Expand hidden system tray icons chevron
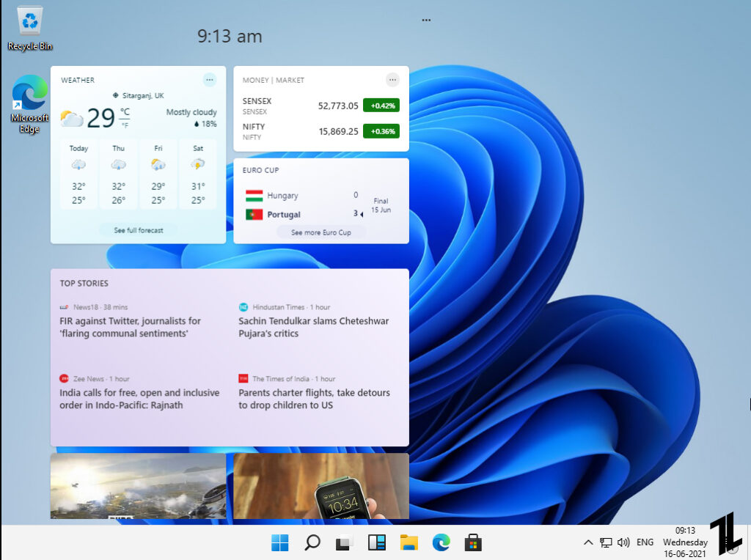The image size is (751, 560). pyautogui.click(x=588, y=542)
